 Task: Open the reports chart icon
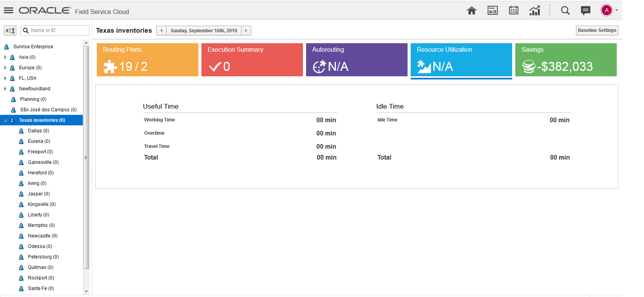(x=535, y=11)
